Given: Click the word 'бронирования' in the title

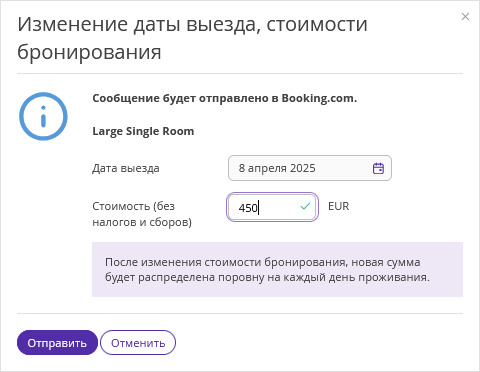Looking at the screenshot, I should [89, 52].
